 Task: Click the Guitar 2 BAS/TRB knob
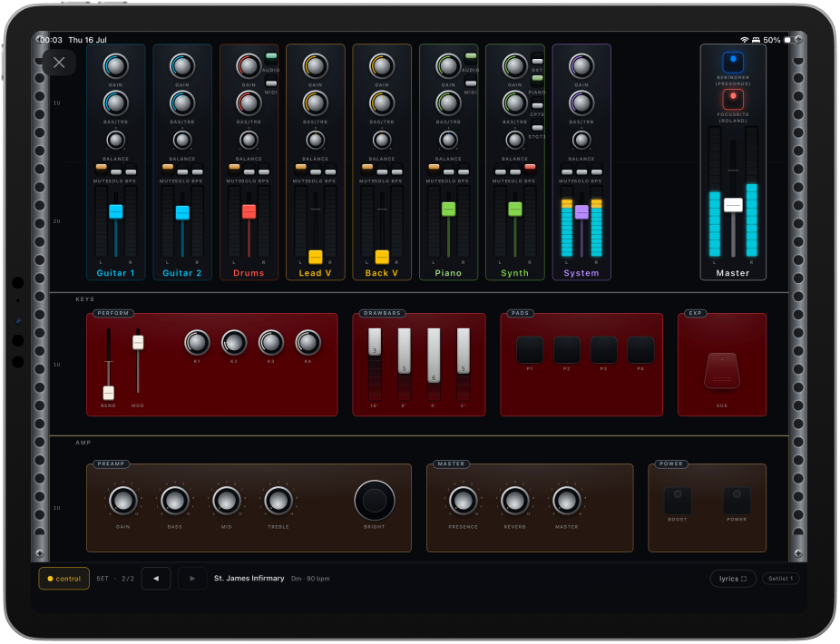tap(182, 103)
